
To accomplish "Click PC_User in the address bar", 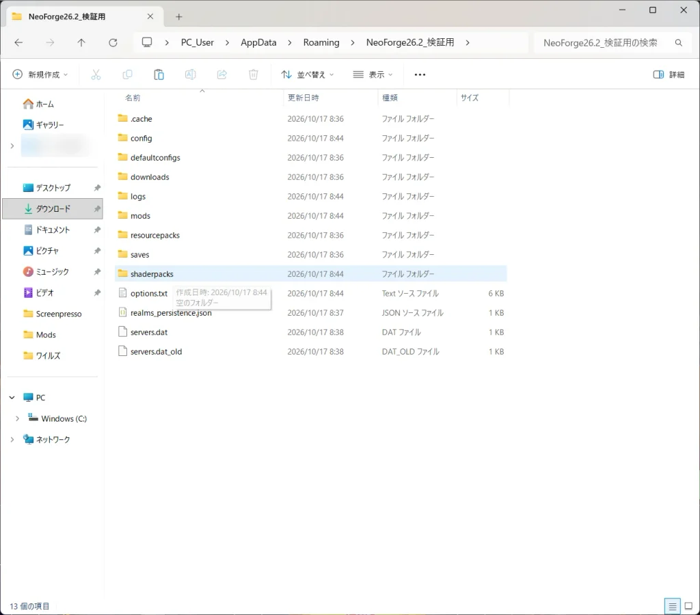I will 198,42.
